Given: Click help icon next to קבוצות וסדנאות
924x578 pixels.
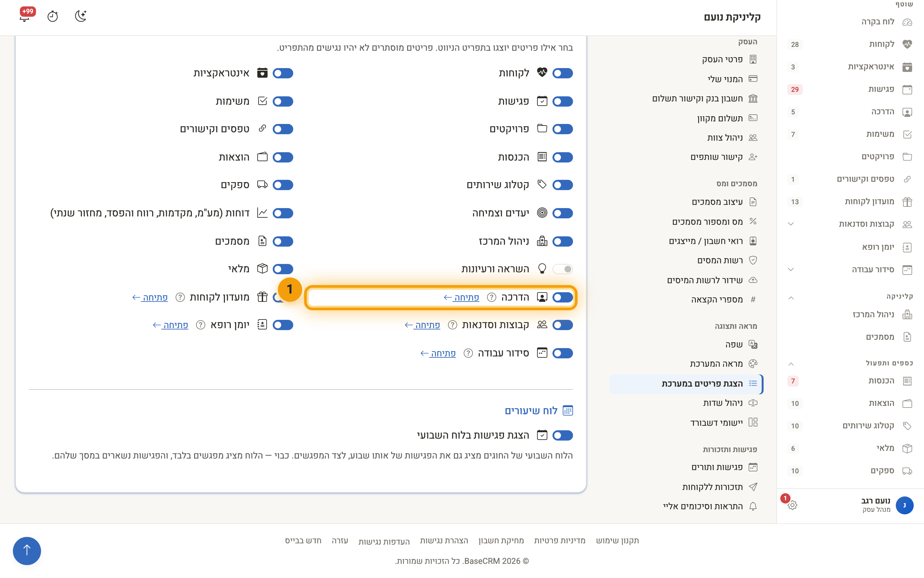Looking at the screenshot, I should [452, 325].
